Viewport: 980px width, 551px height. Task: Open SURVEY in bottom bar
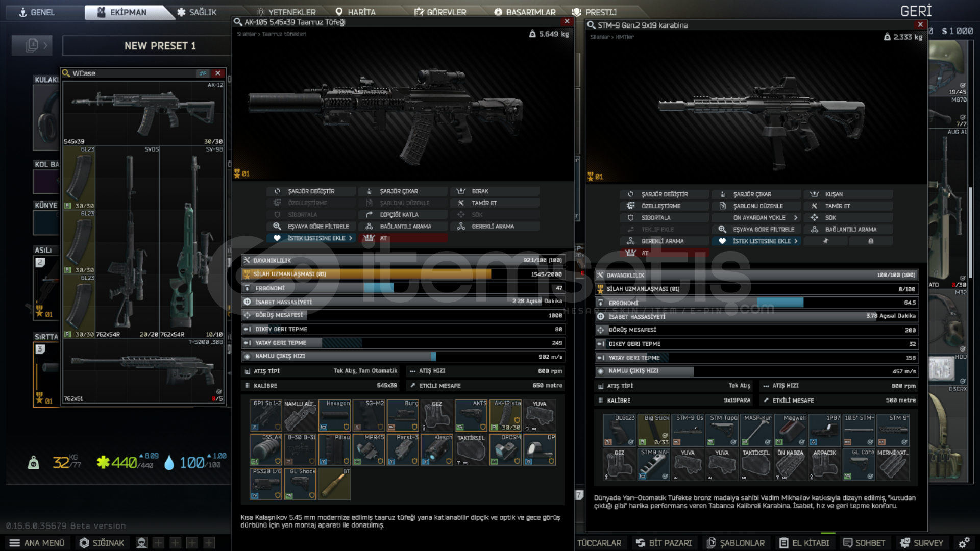coord(922,543)
